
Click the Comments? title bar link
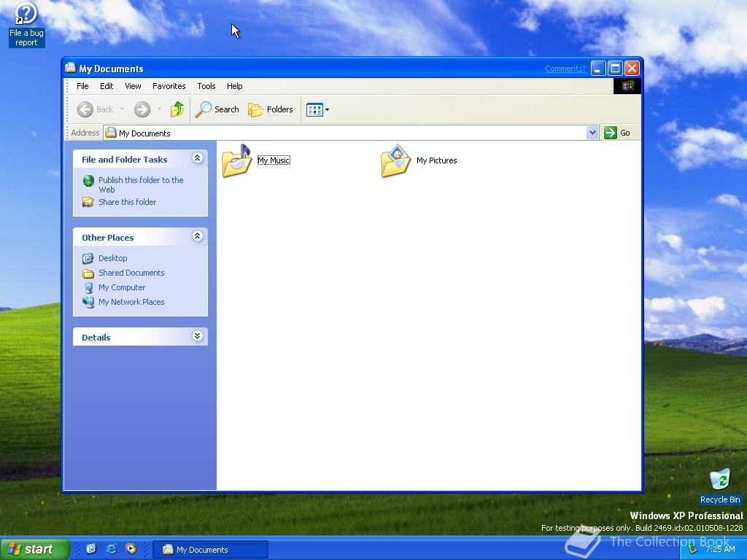tap(565, 69)
